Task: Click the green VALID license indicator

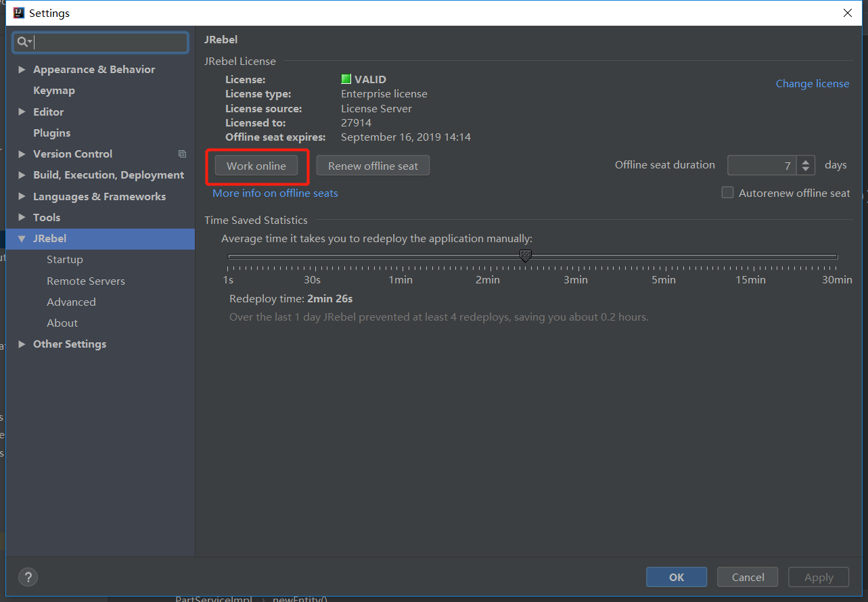Action: click(346, 79)
